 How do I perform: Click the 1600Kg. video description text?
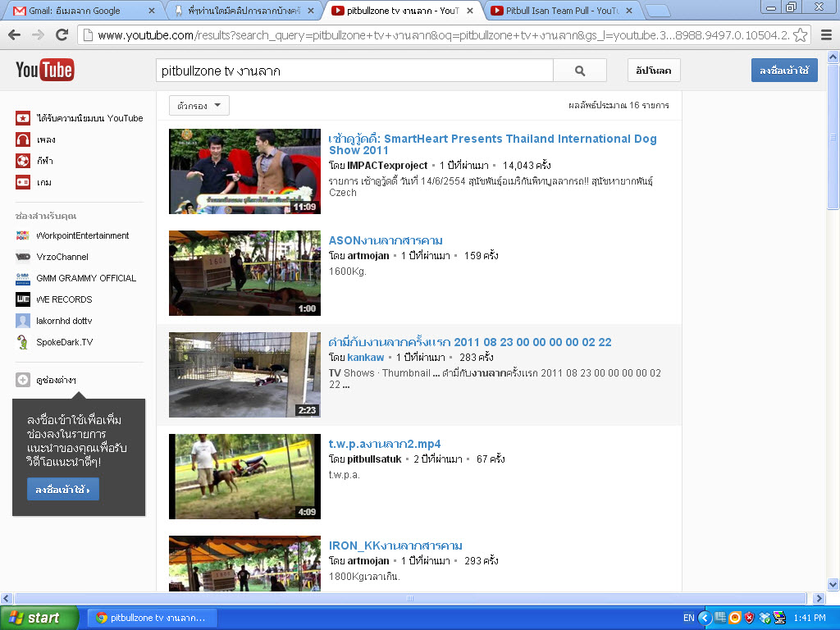coord(348,272)
